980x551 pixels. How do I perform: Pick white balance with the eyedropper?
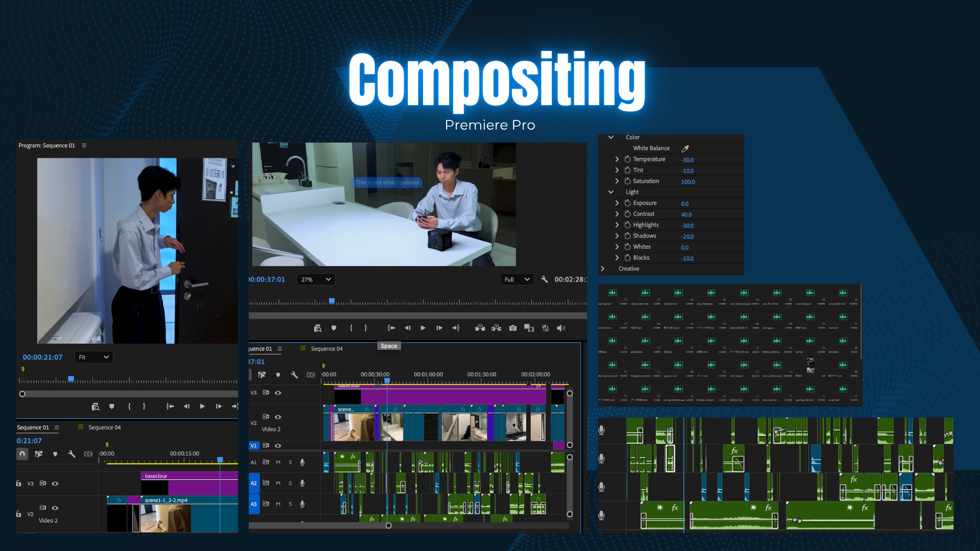coord(685,148)
